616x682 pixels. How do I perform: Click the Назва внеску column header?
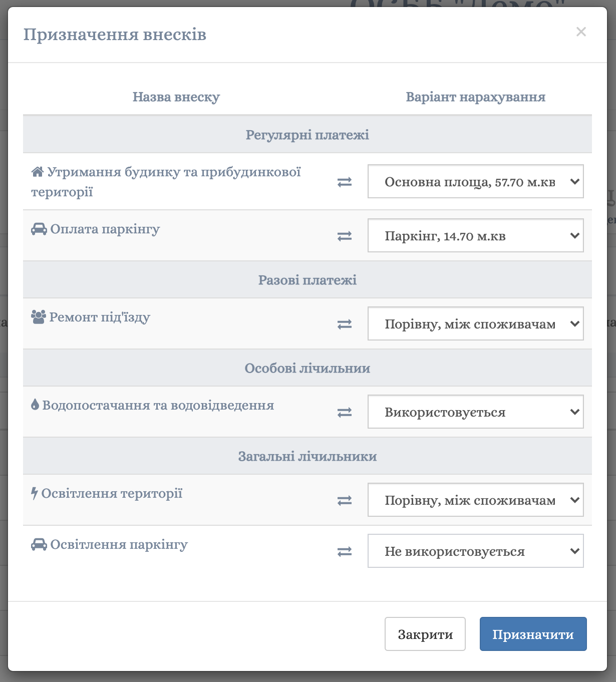[x=176, y=97]
